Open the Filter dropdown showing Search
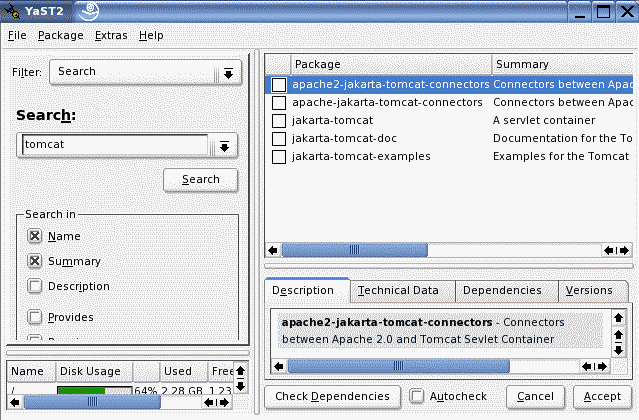Viewport: 639px width, 420px height. tap(145, 73)
